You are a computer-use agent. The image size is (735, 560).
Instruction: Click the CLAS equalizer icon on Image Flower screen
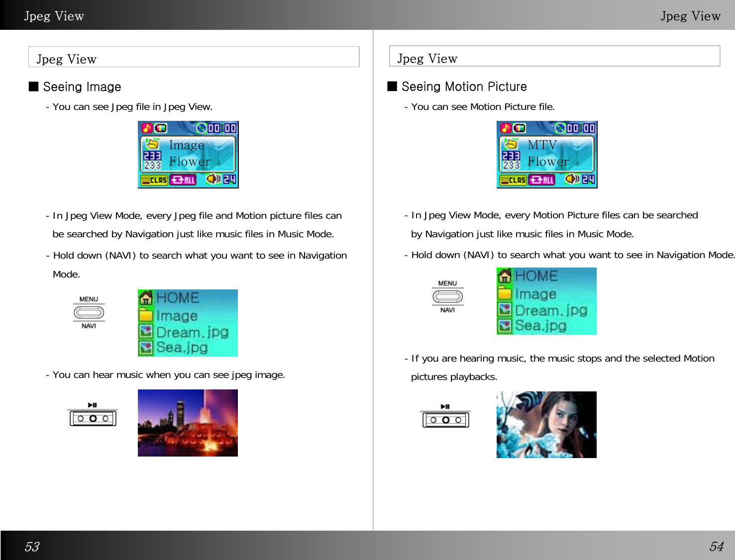tap(154, 180)
